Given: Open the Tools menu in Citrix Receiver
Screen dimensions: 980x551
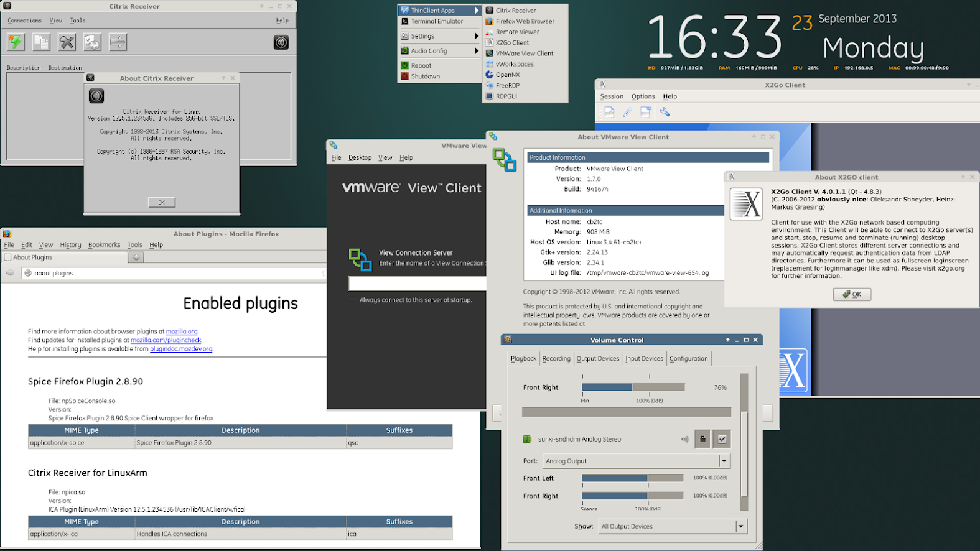Looking at the screenshot, I should tap(78, 21).
